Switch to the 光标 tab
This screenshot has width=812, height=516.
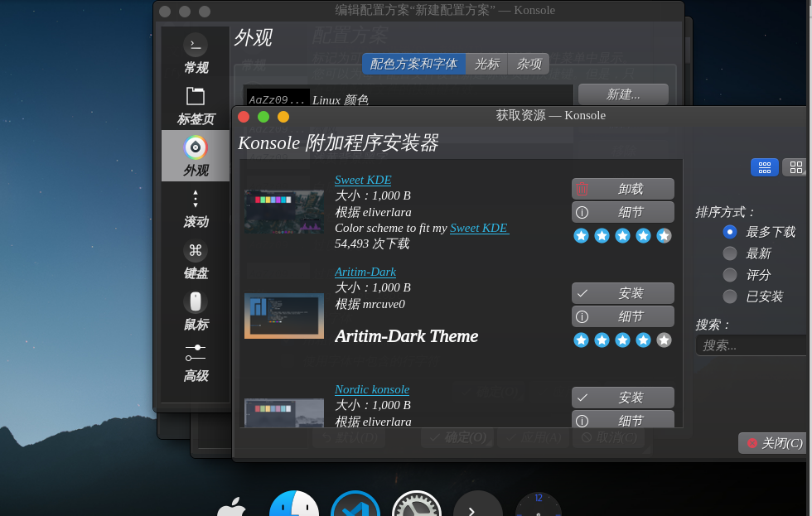(487, 64)
